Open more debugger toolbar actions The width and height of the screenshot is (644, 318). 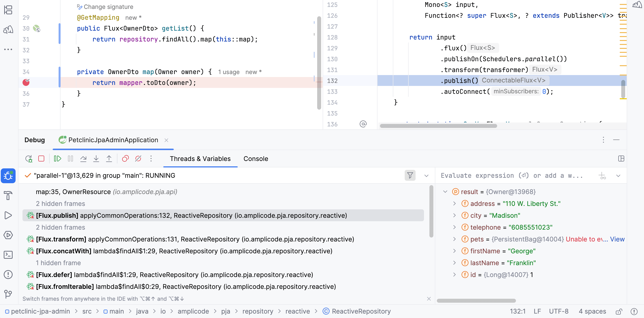pos(151,159)
